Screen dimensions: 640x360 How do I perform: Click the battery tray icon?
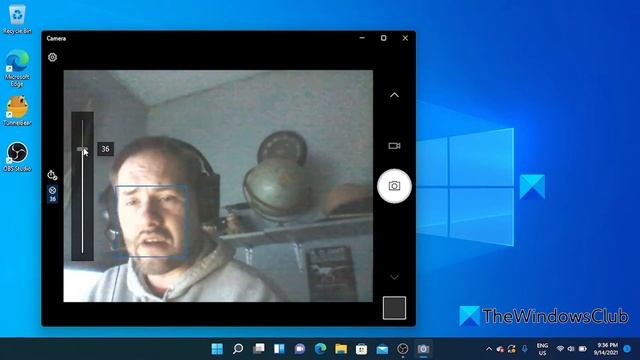[583, 349]
